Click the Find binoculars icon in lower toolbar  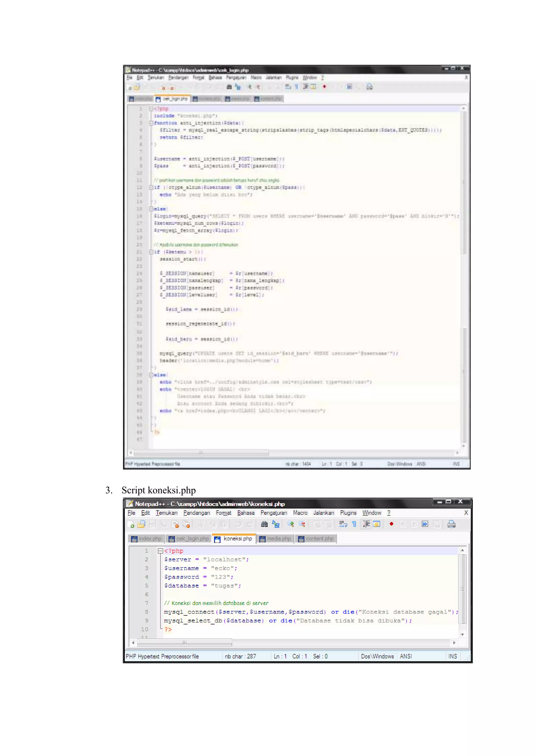264,524
